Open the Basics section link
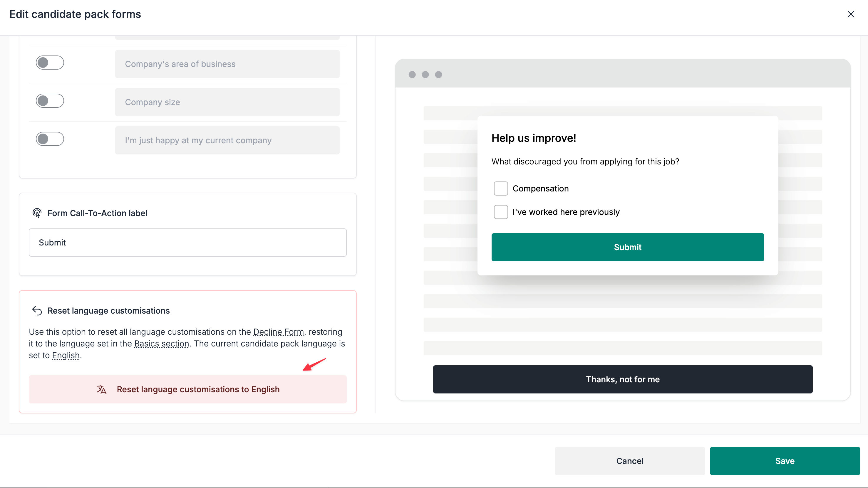Viewport: 868px width, 488px height. (161, 344)
